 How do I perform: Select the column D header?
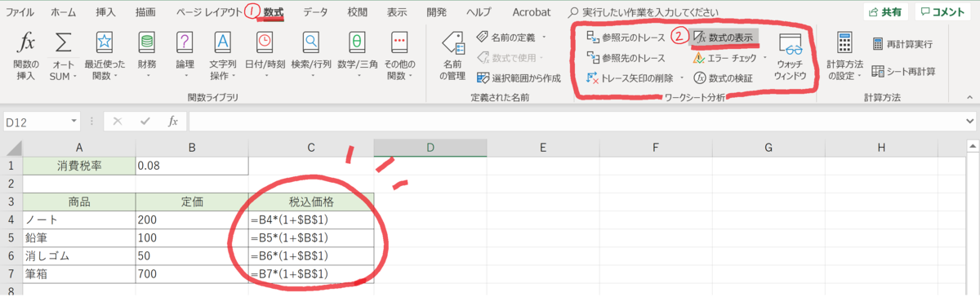(x=430, y=148)
